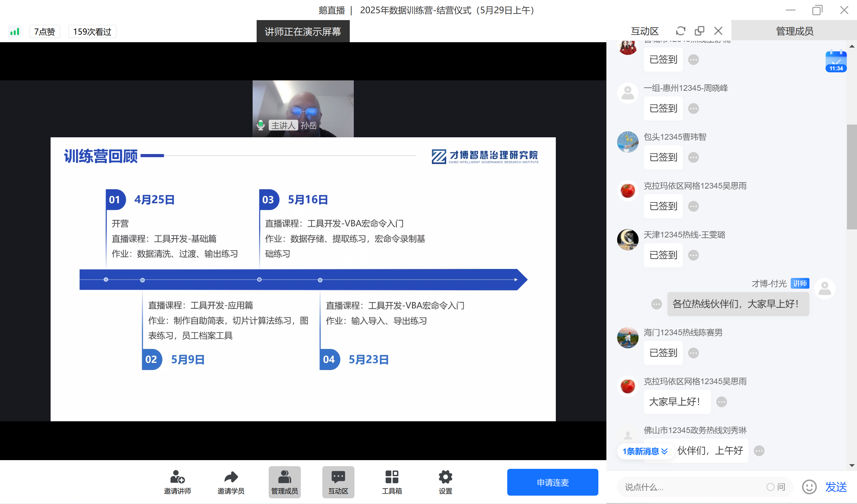Toggle the microphone icon on 主讲人 label
Viewport: 857px width, 504px height.
point(260,125)
